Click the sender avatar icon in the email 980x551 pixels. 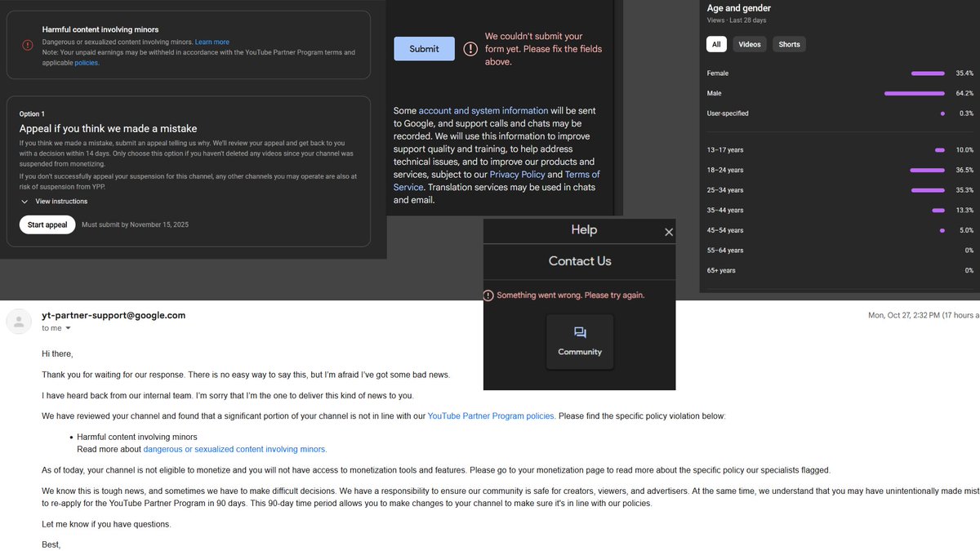click(19, 321)
